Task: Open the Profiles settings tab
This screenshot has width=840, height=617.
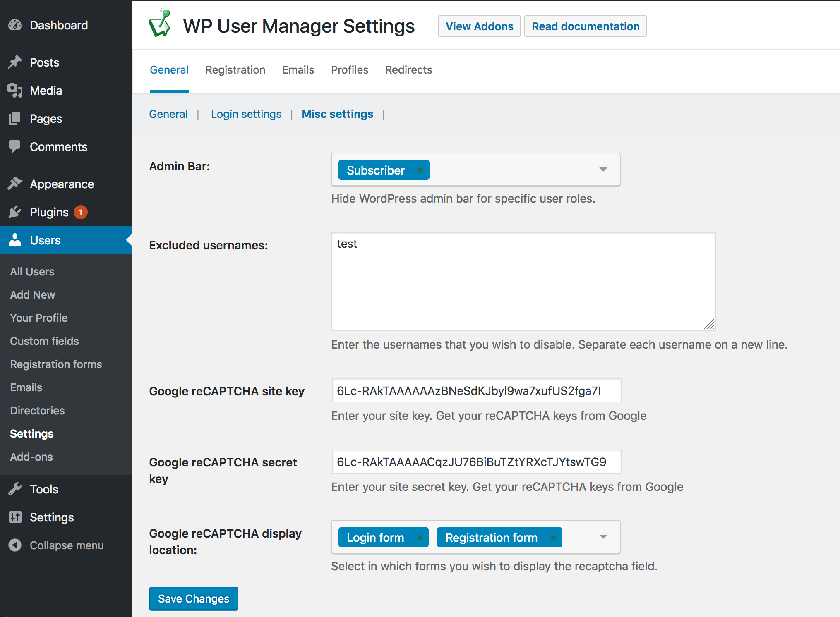Action: pyautogui.click(x=350, y=70)
